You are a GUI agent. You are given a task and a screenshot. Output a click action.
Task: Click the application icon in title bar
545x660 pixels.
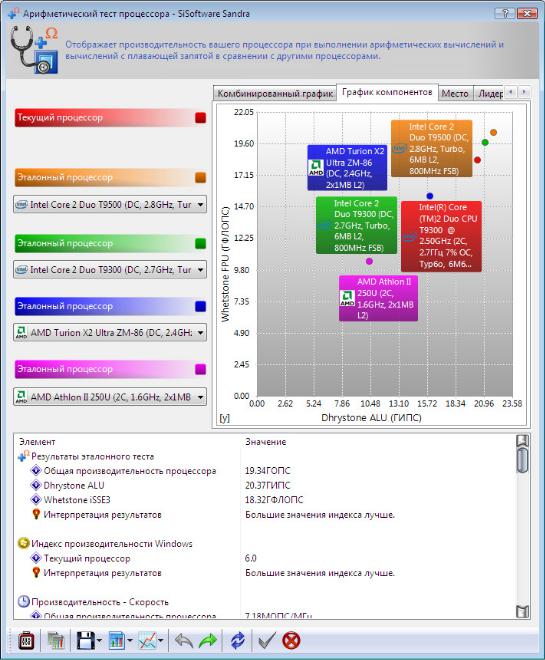tap(14, 13)
